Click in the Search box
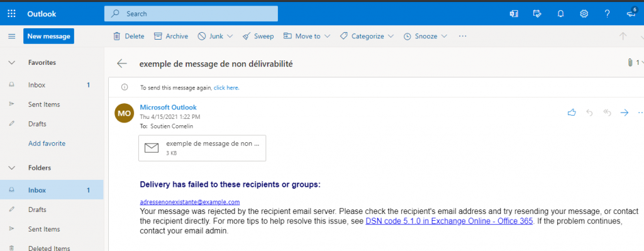Image resolution: width=644 pixels, height=251 pixels. [x=191, y=14]
